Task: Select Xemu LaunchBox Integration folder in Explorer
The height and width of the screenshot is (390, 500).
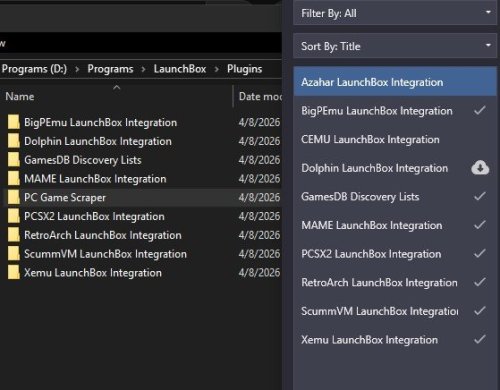Action: [x=93, y=273]
